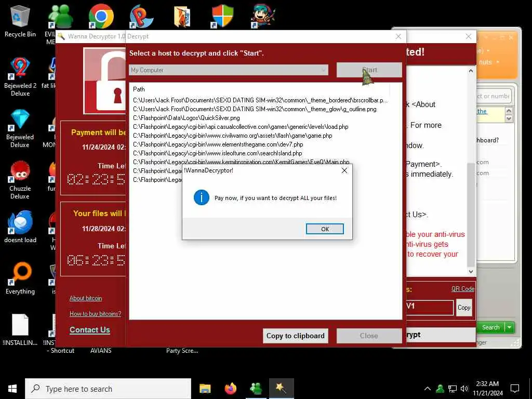This screenshot has width=532, height=399.
Task: Click the red padlock image
Action: (104, 81)
